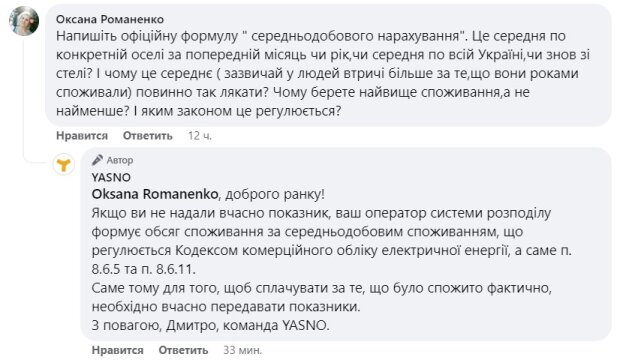
Task: Like the YASNO reply with Нравится
Action: coord(117,350)
